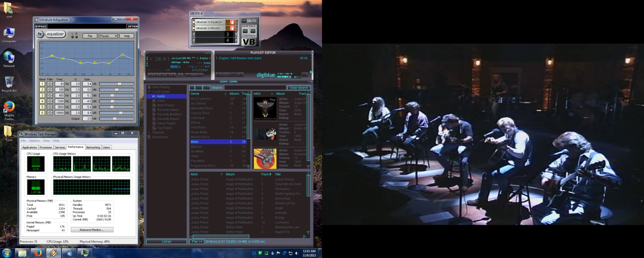
Task: Click the equalizer Flat button
Action: pos(89,36)
